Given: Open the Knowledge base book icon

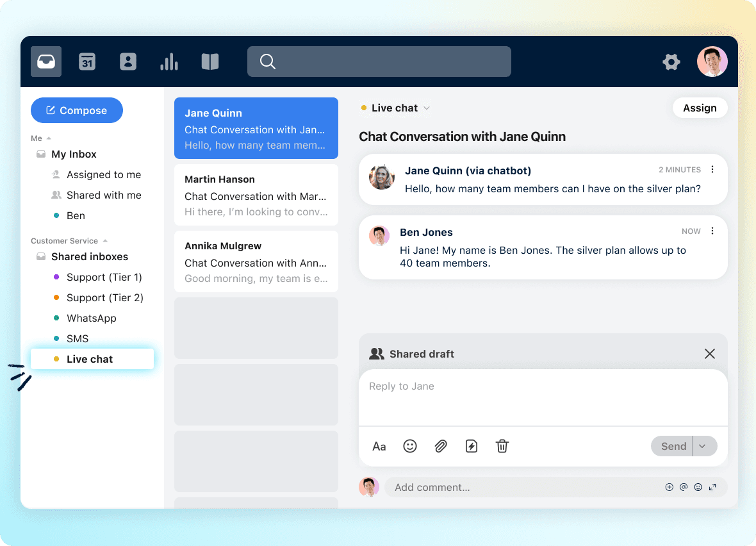Looking at the screenshot, I should point(210,62).
